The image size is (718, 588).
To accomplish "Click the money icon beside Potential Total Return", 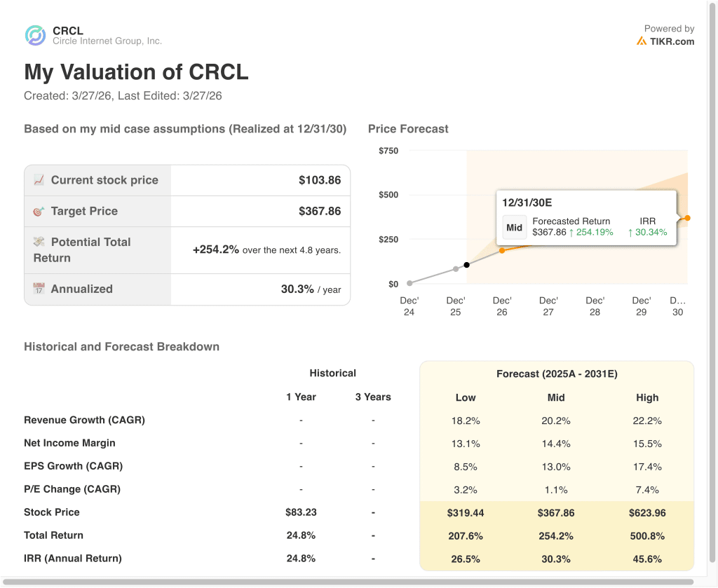I will click(x=39, y=241).
